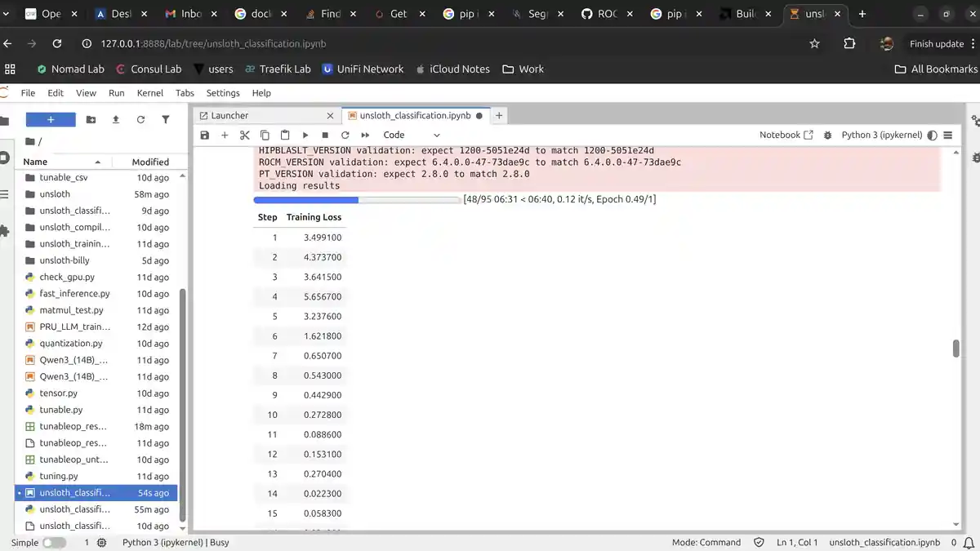Expand the Kernel menu

pyautogui.click(x=150, y=93)
